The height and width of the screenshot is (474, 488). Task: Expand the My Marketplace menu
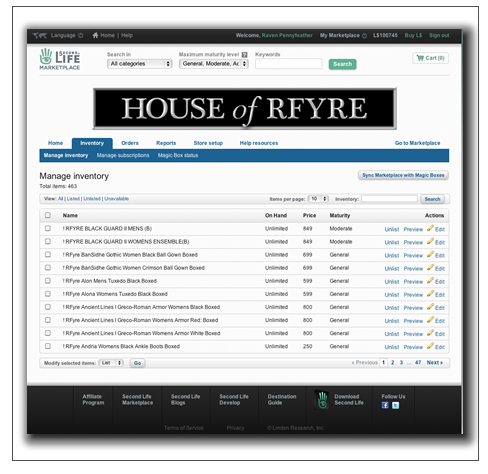[x=343, y=35]
